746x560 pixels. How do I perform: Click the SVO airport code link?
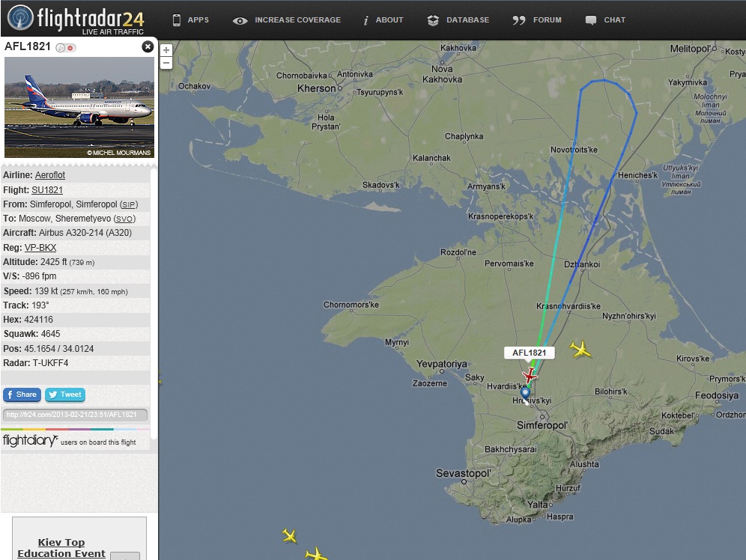[x=124, y=219]
